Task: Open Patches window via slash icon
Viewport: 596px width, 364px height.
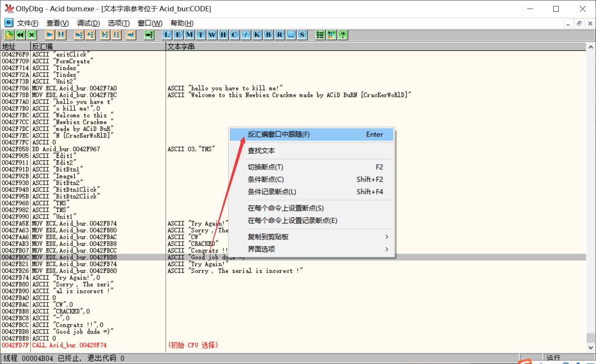Action: click(x=246, y=35)
